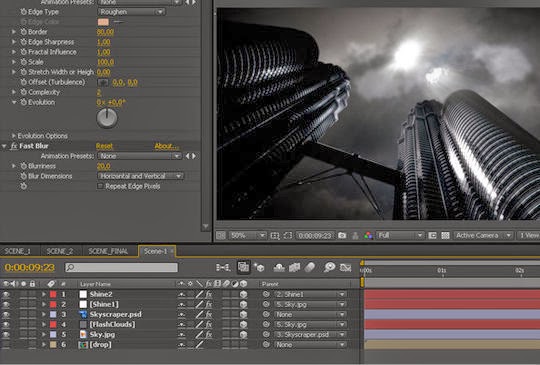This screenshot has height=365, width=540.
Task: Open the RGB channel selector icon
Action: [x=368, y=236]
